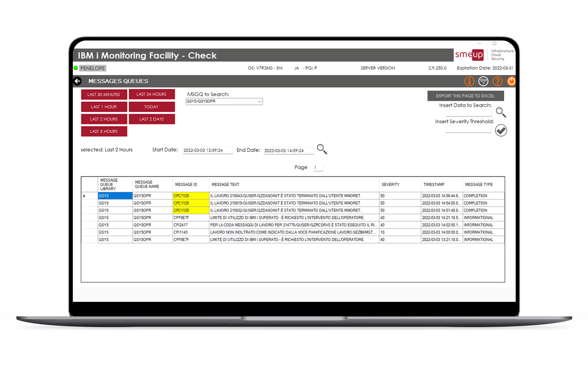
Task: Click the green status indicator for PENELOPE
Action: [76, 68]
